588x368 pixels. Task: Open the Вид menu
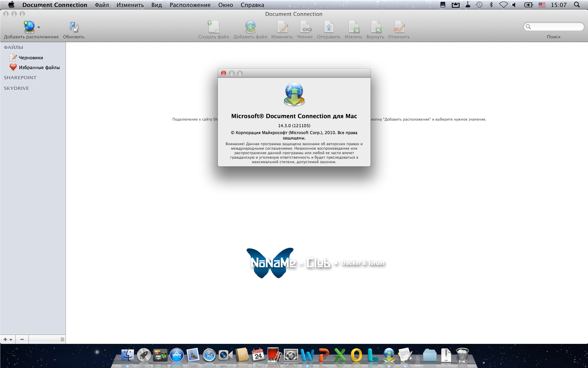157,5
